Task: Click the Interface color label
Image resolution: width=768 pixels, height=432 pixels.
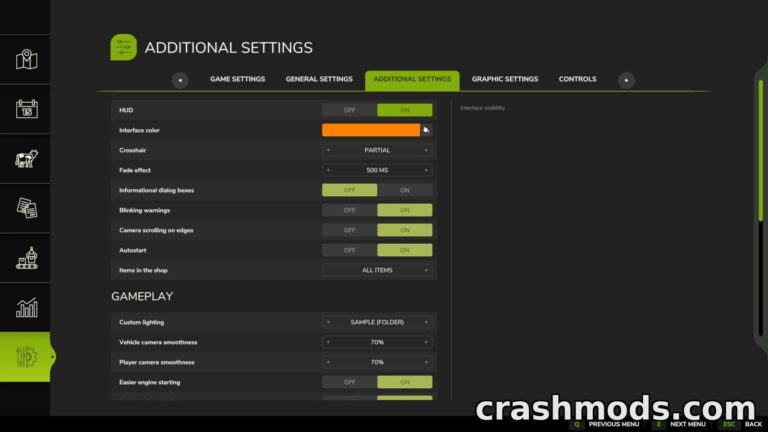Action: [140, 130]
